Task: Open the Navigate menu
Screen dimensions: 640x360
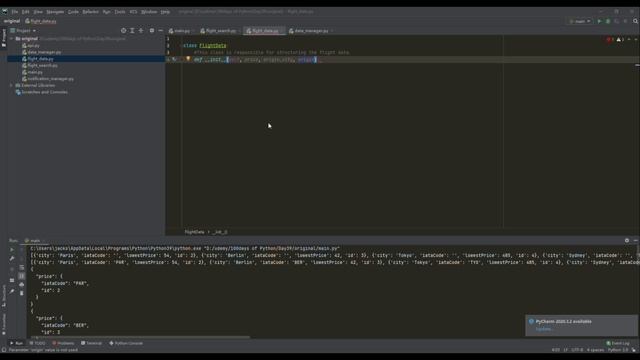Action: click(x=55, y=12)
